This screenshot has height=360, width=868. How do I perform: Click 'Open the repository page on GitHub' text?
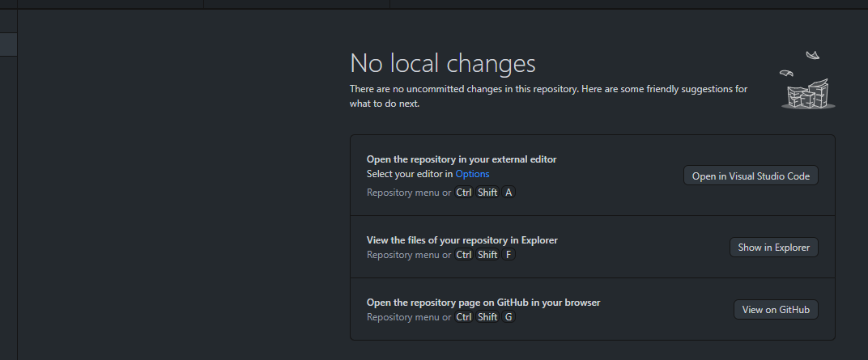[483, 303]
